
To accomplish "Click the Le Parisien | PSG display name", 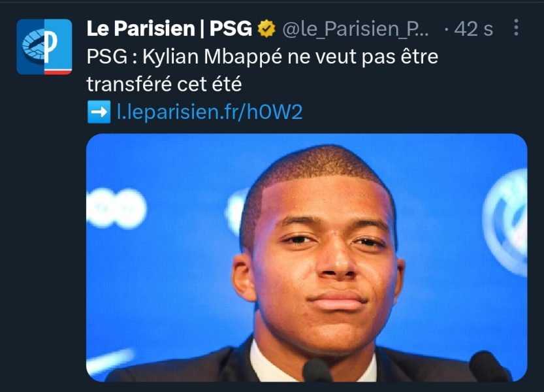I will coord(169,29).
